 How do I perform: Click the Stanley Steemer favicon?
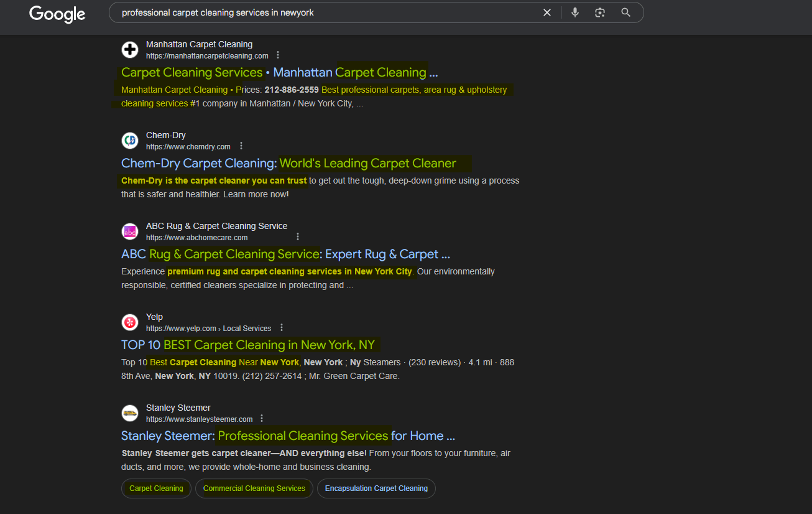(x=130, y=413)
